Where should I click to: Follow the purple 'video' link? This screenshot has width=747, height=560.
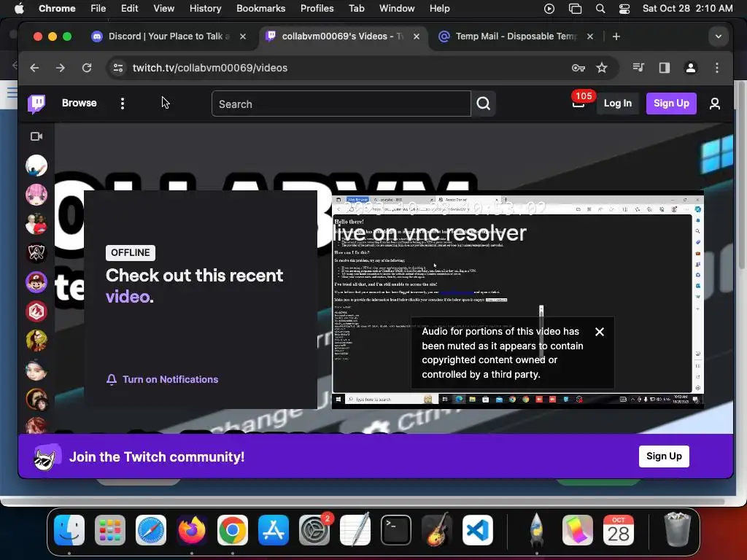click(128, 297)
